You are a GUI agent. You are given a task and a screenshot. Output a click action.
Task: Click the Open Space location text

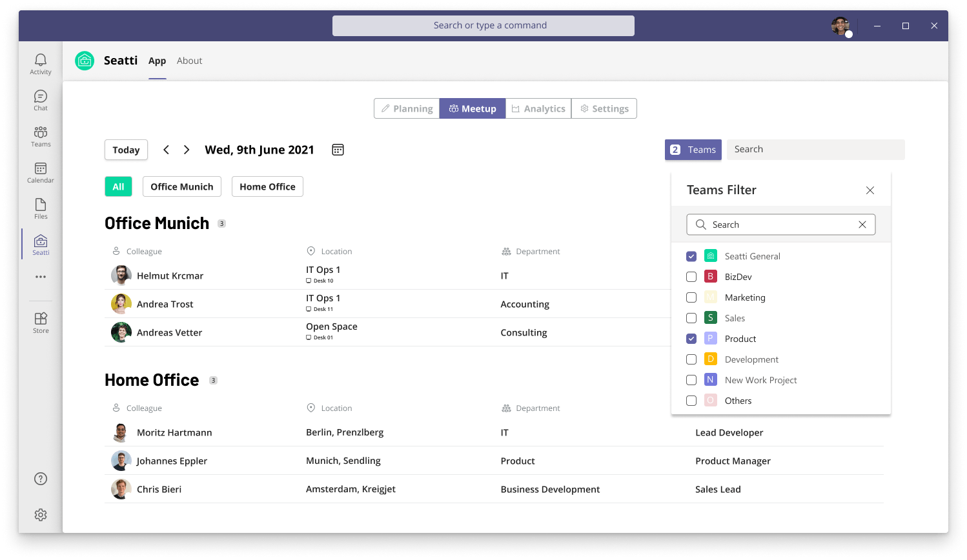pyautogui.click(x=332, y=326)
